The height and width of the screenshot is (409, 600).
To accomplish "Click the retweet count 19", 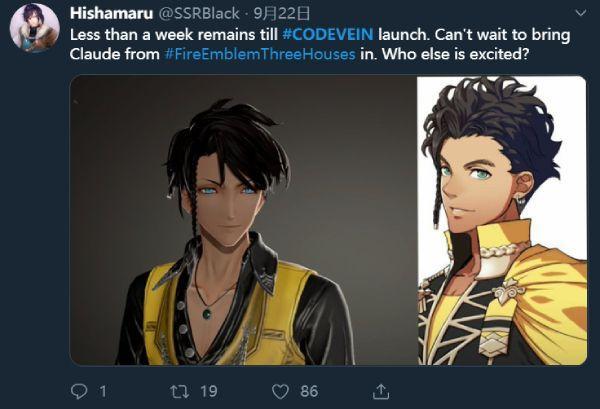I will coord(209,391).
